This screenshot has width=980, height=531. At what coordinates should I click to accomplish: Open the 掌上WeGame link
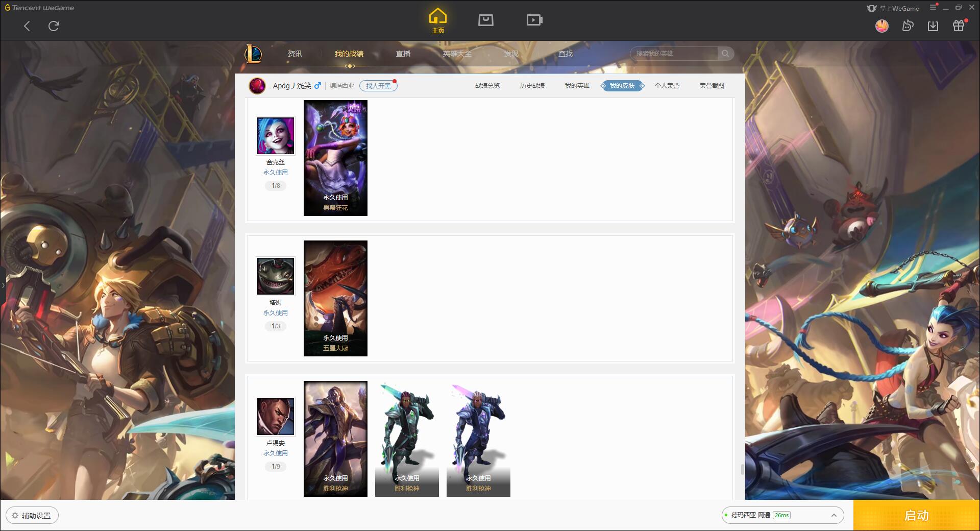click(893, 8)
